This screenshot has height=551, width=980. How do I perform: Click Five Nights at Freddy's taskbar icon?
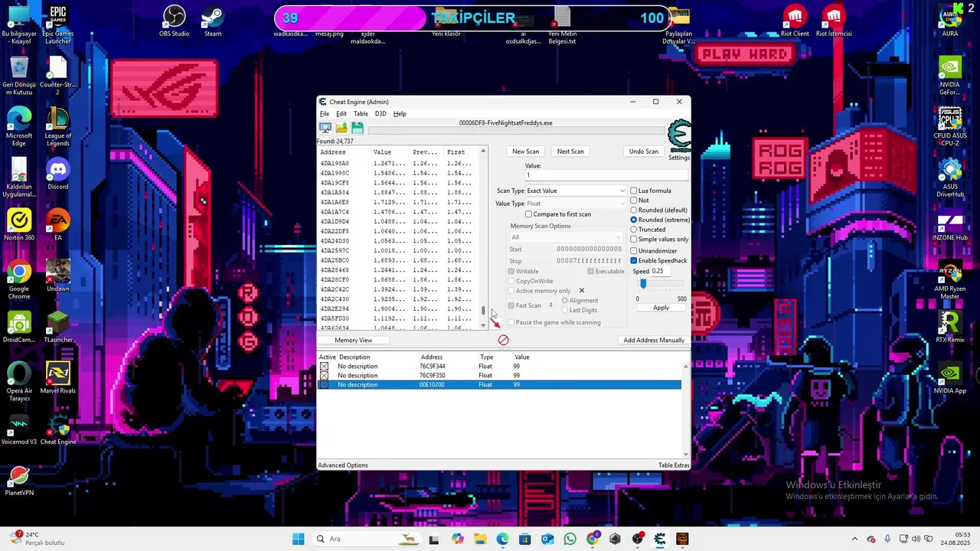point(682,539)
